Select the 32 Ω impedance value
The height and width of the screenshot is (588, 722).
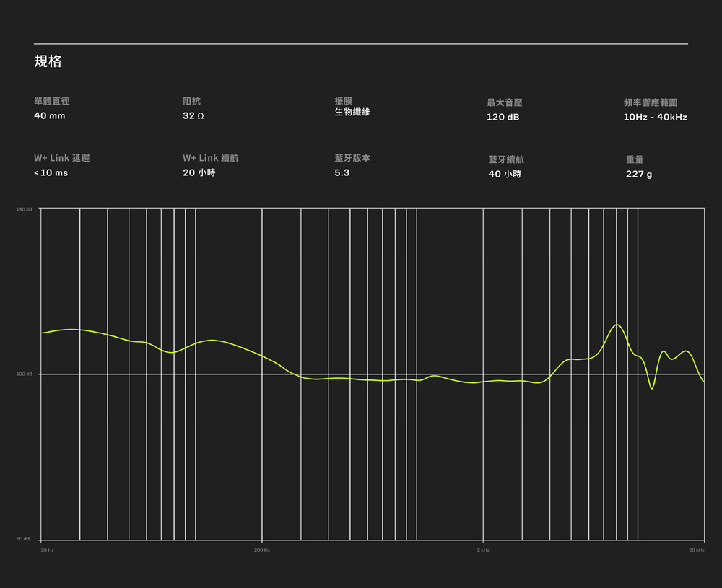(193, 115)
